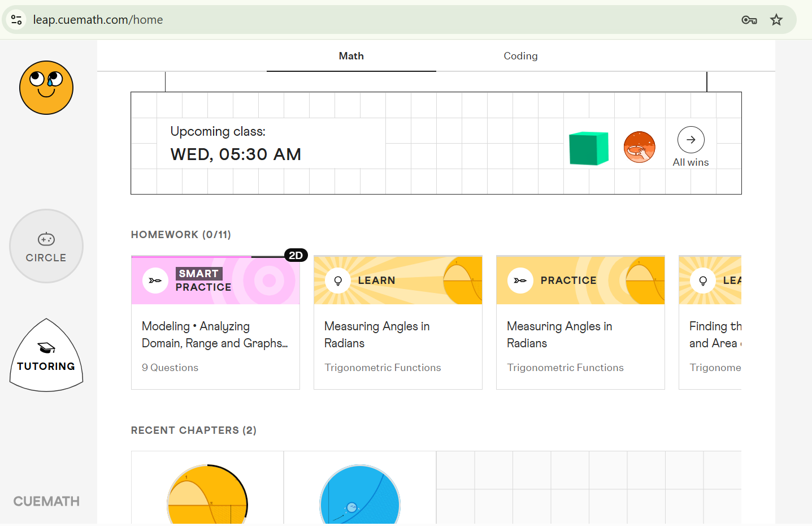Screen dimensions: 812x526
Task: Switch to the Coding tab
Action: coord(520,55)
